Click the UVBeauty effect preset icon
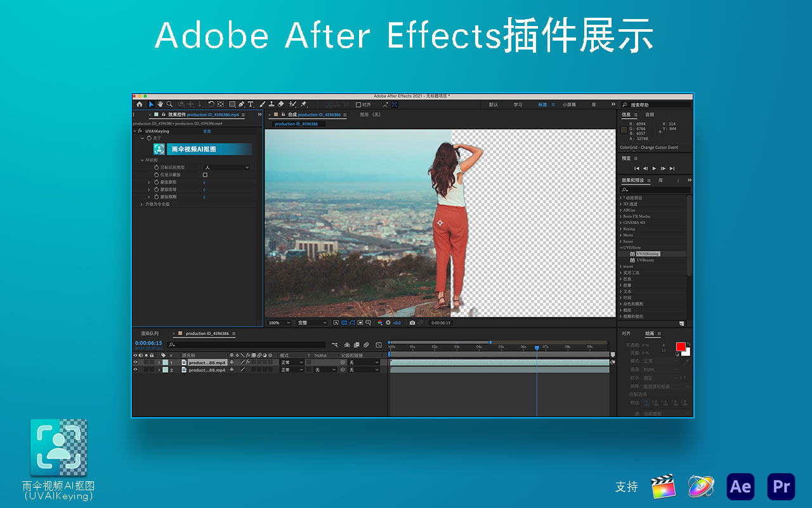Screen dimensions: 812x508 point(632,260)
